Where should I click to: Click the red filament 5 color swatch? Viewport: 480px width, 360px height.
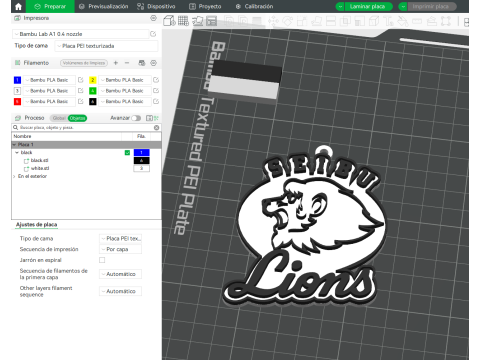[x=17, y=101]
